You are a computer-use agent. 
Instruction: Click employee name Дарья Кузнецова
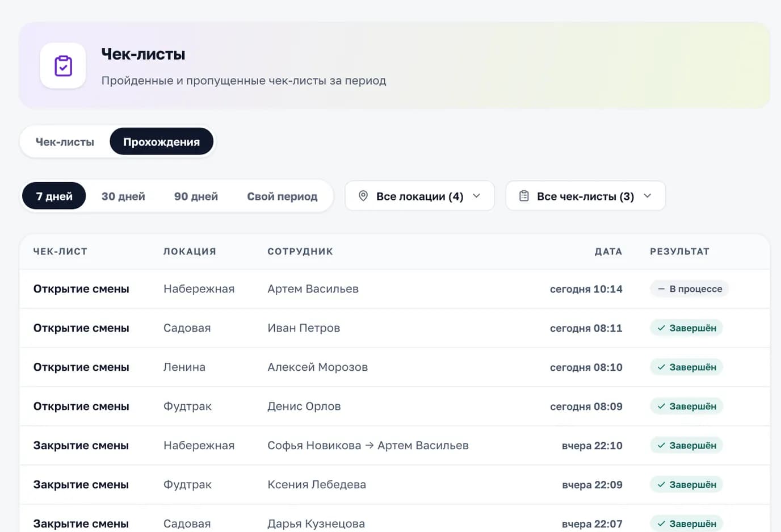316,524
